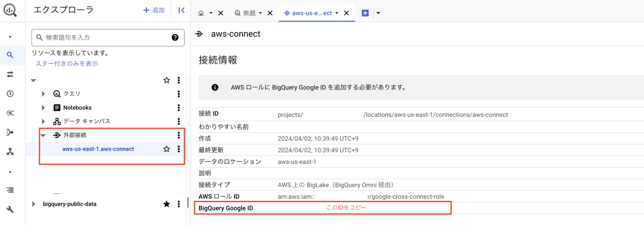Screen dimensions: 644x225
Task: Click the クエリ query icon in tree
Action: (x=57, y=94)
